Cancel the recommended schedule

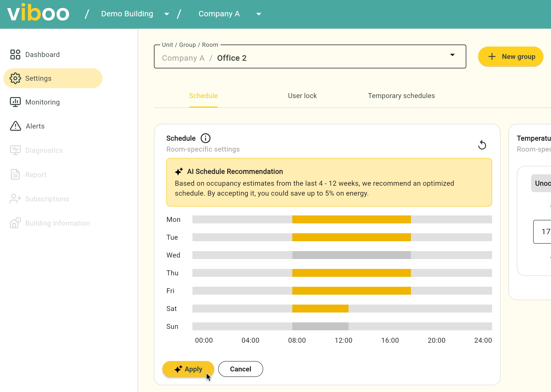click(x=240, y=369)
